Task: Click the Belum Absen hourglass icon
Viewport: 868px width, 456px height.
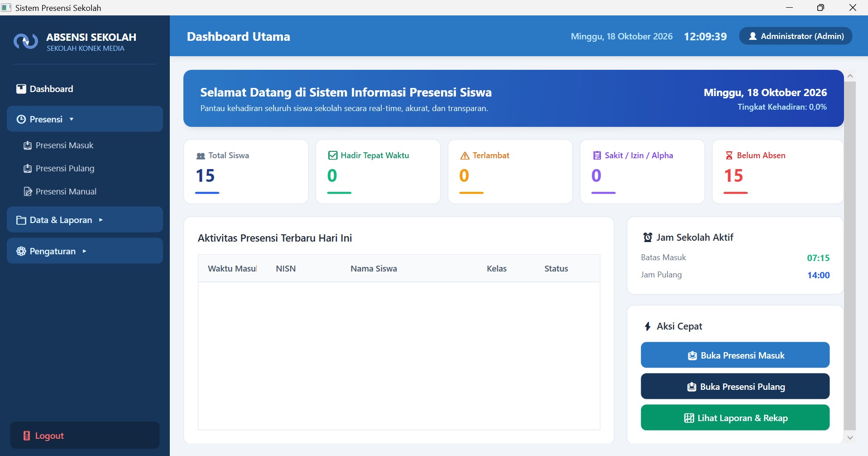Action: point(729,155)
